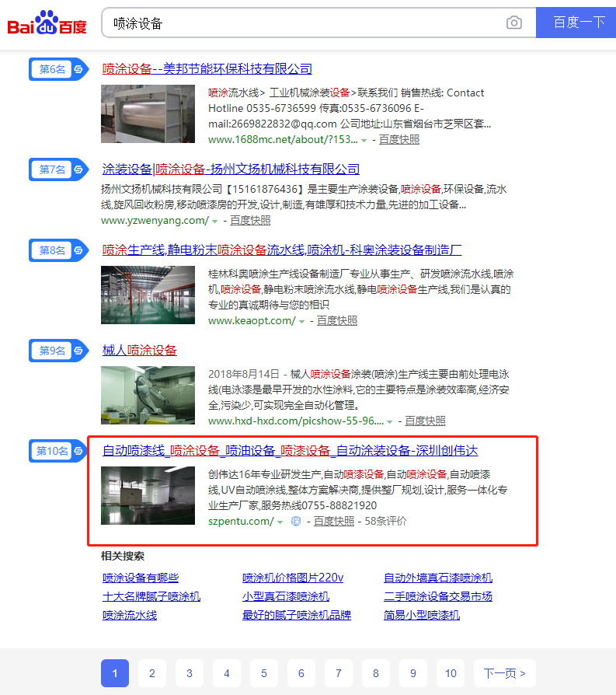This screenshot has width=616, height=695.
Task: Go to results page 6
Action: click(x=301, y=673)
